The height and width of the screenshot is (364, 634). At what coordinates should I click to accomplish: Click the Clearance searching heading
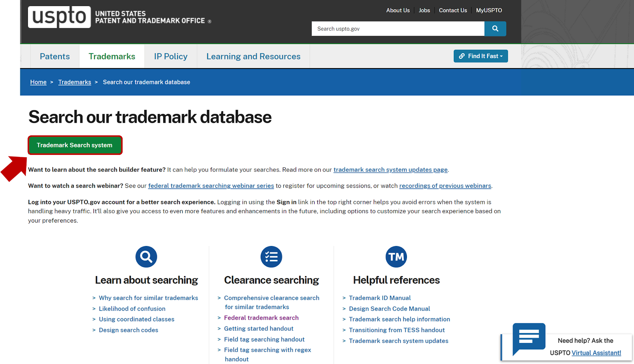tap(271, 280)
